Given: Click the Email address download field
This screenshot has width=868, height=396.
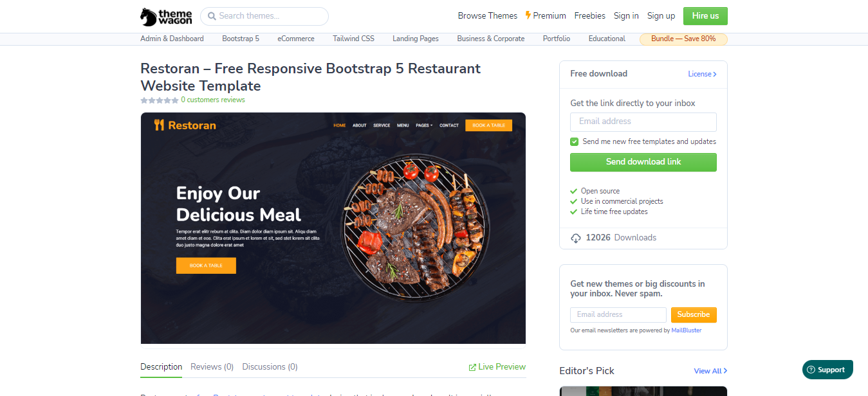Looking at the screenshot, I should tap(643, 122).
